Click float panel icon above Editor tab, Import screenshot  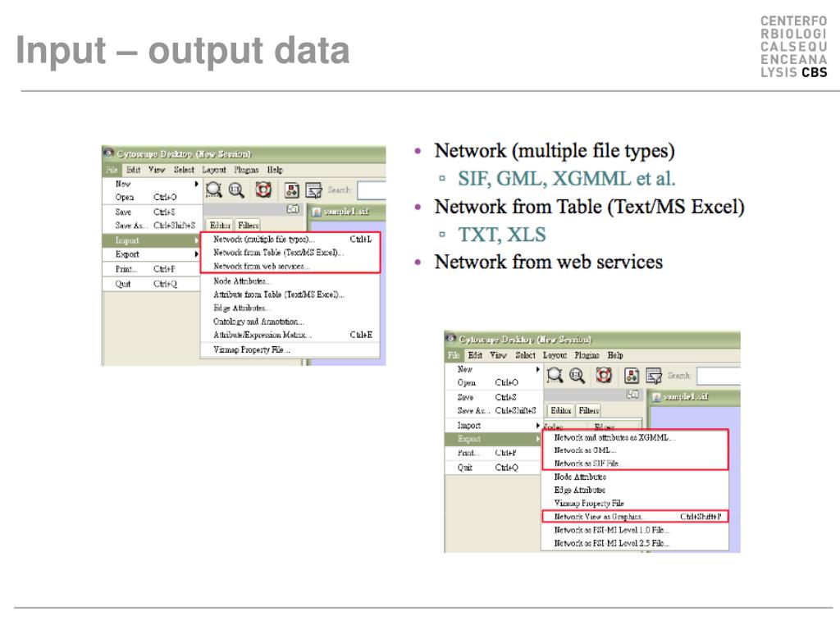point(293,209)
